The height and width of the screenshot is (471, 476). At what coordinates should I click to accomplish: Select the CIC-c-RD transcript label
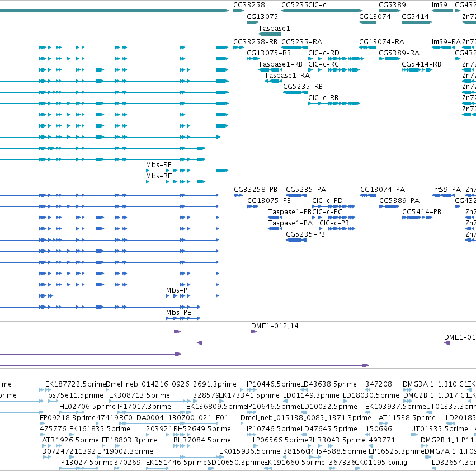(324, 53)
